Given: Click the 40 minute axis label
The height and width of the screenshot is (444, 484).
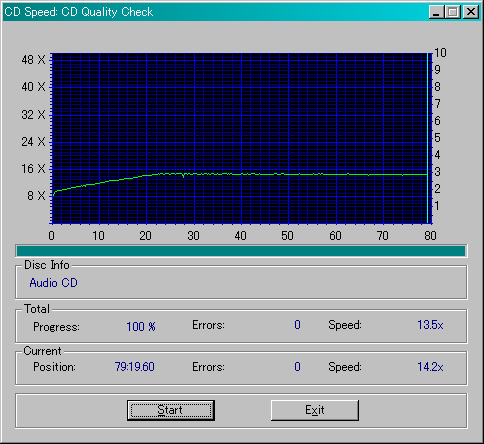Looking at the screenshot, I should point(240,236).
